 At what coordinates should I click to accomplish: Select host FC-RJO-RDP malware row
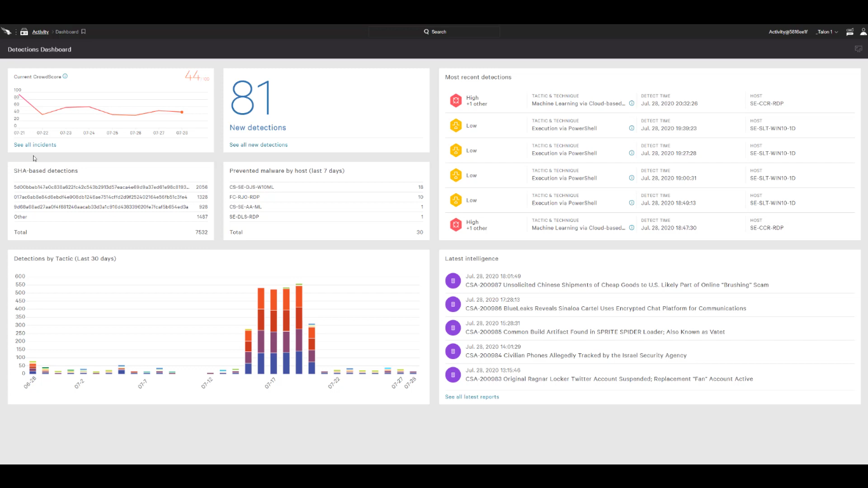(x=326, y=197)
